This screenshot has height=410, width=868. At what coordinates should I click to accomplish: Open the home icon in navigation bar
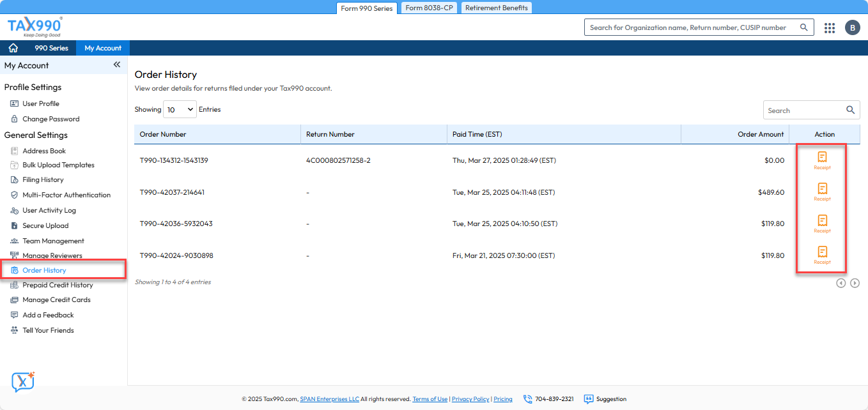(x=13, y=48)
